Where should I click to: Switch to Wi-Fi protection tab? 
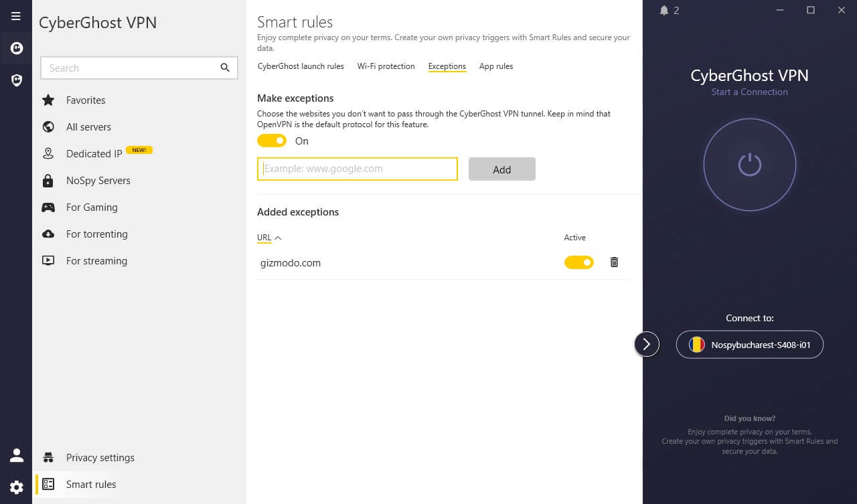386,66
